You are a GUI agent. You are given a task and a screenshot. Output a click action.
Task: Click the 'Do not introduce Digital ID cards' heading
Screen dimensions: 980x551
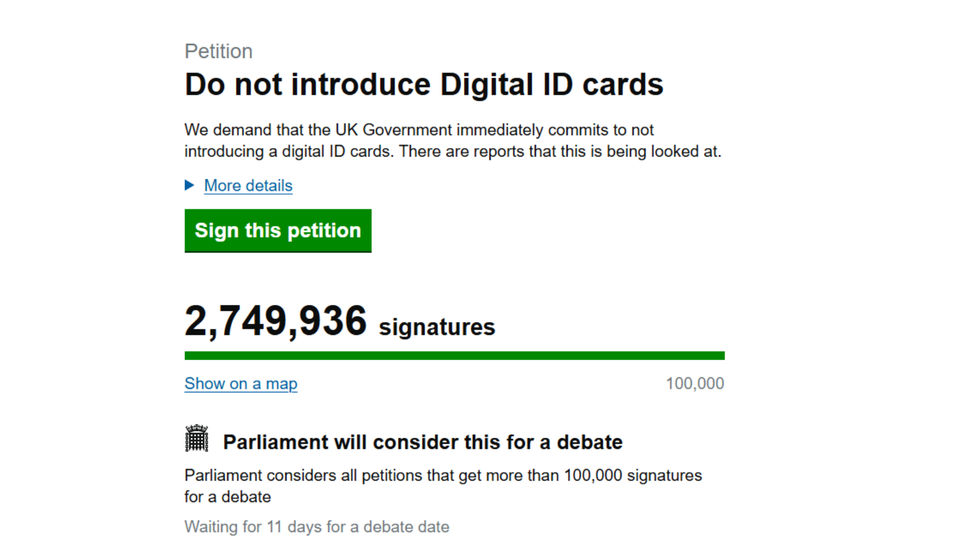click(424, 85)
